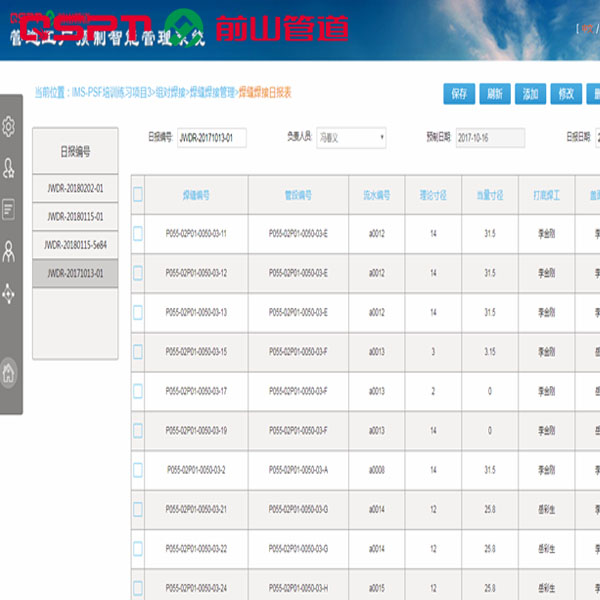Click the four-way arrows sidebar icon
Screen dimensions: 600x600
click(x=9, y=292)
